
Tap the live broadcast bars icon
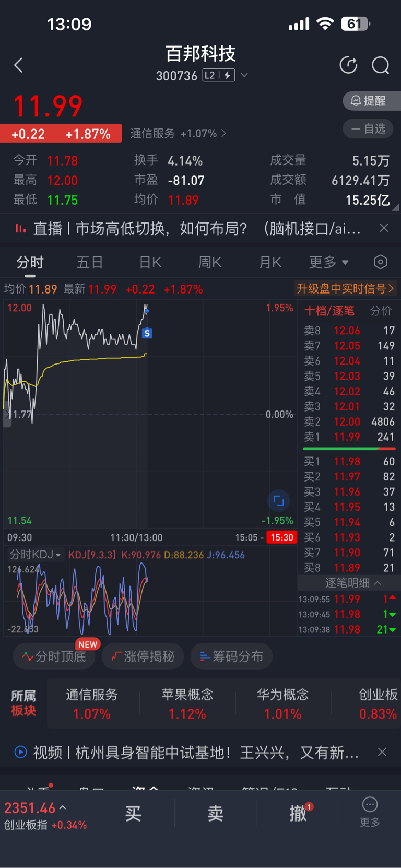[21, 228]
